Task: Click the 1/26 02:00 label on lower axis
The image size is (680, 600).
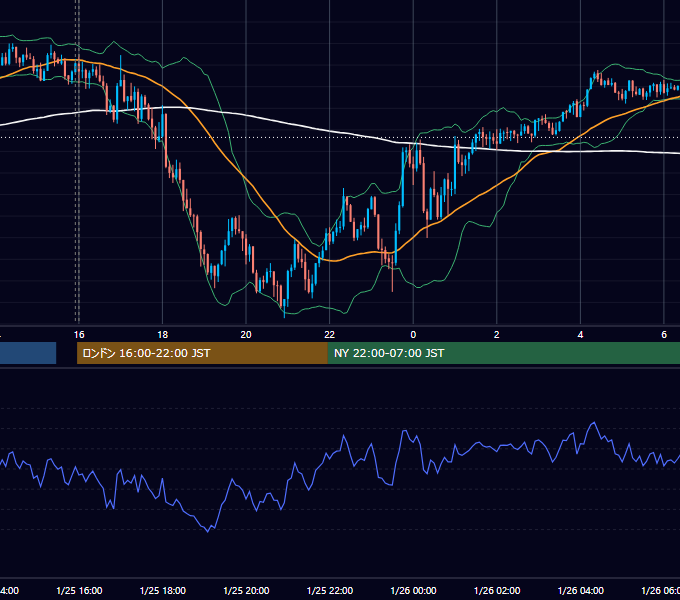Action: tap(497, 590)
